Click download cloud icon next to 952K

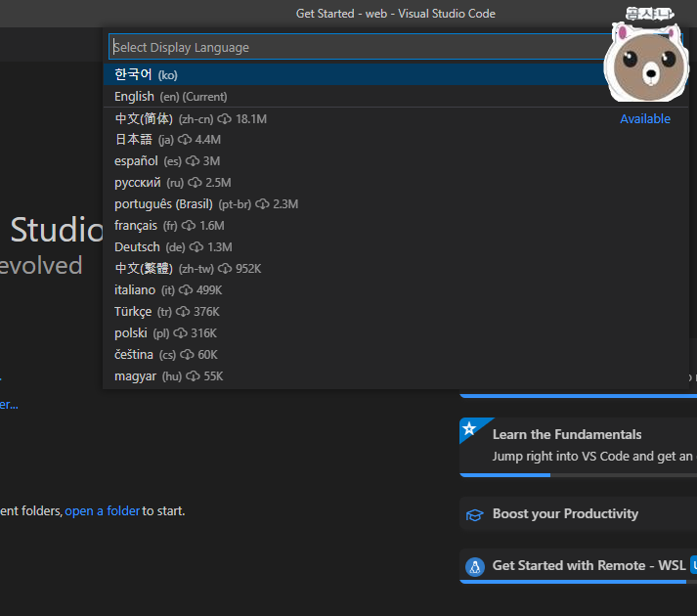pos(225,269)
